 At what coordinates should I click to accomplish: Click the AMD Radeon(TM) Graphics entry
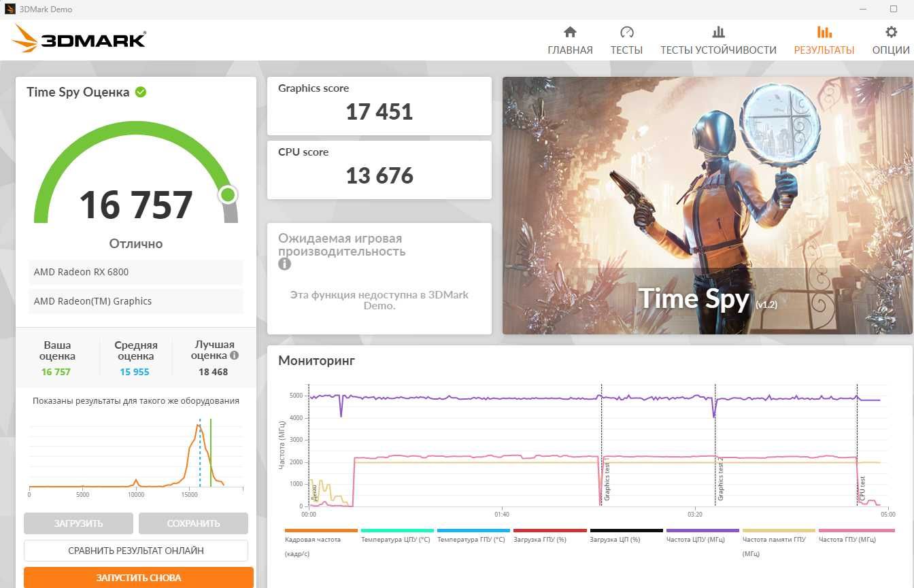(136, 301)
